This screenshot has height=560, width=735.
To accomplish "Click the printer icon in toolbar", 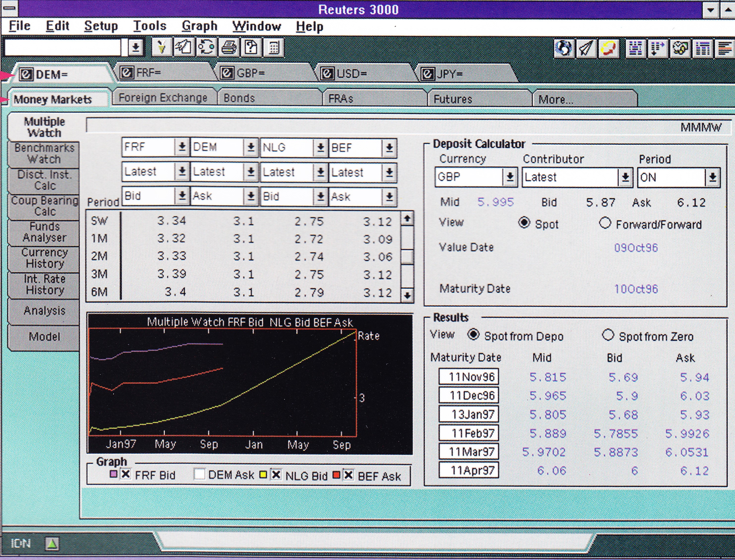I will (229, 47).
